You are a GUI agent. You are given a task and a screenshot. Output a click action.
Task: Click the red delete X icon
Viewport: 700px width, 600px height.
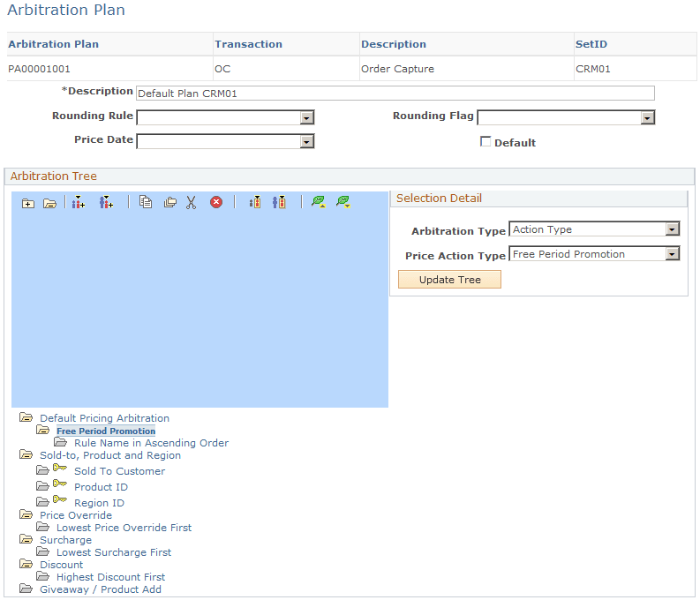[216, 203]
